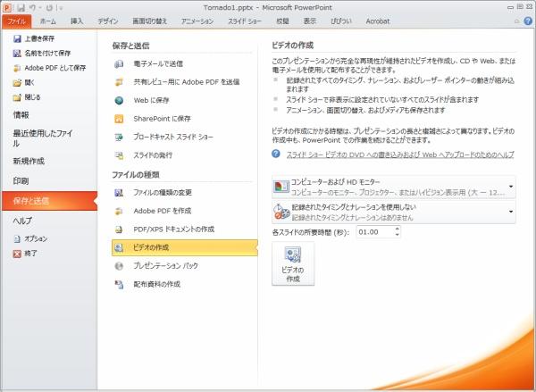Select 新規作成 in backstage sidebar
Image resolution: width=536 pixels, height=392 pixels.
[29, 162]
